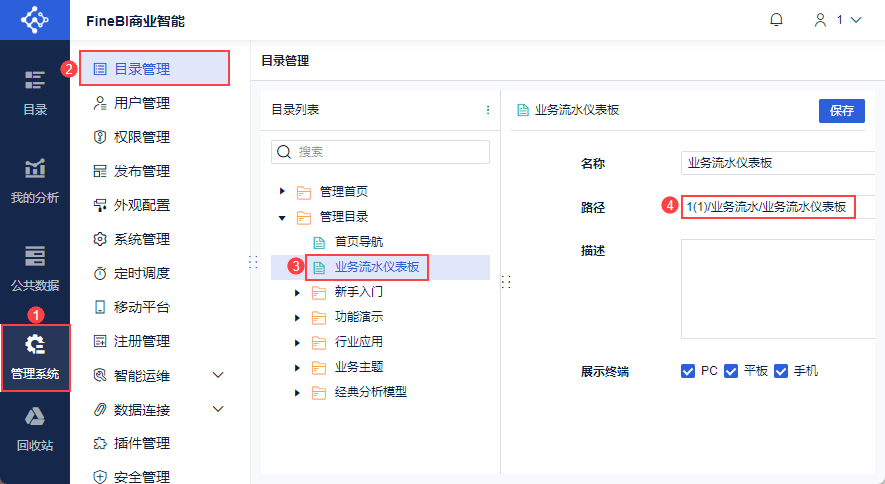
Task: Uncheck the PC display checkbox
Action: (x=688, y=371)
